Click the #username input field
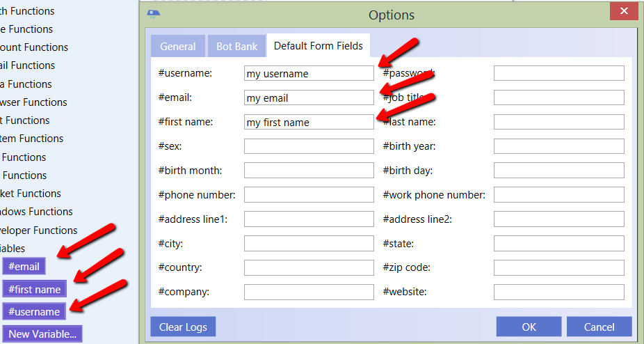Screen dimensions: 644x344 (309, 73)
